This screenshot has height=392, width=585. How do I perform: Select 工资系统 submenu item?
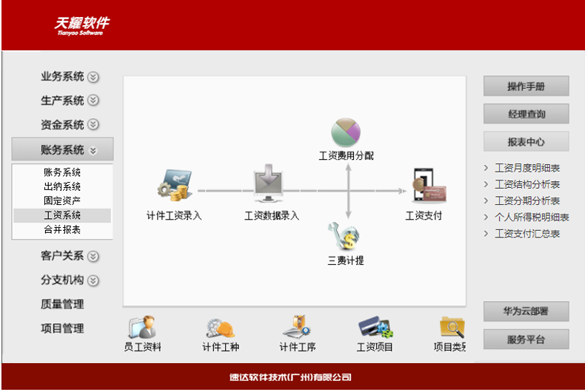(62, 215)
